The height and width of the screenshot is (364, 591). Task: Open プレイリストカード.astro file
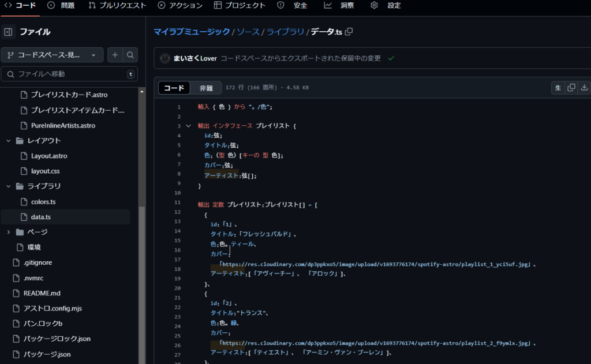[x=69, y=95]
